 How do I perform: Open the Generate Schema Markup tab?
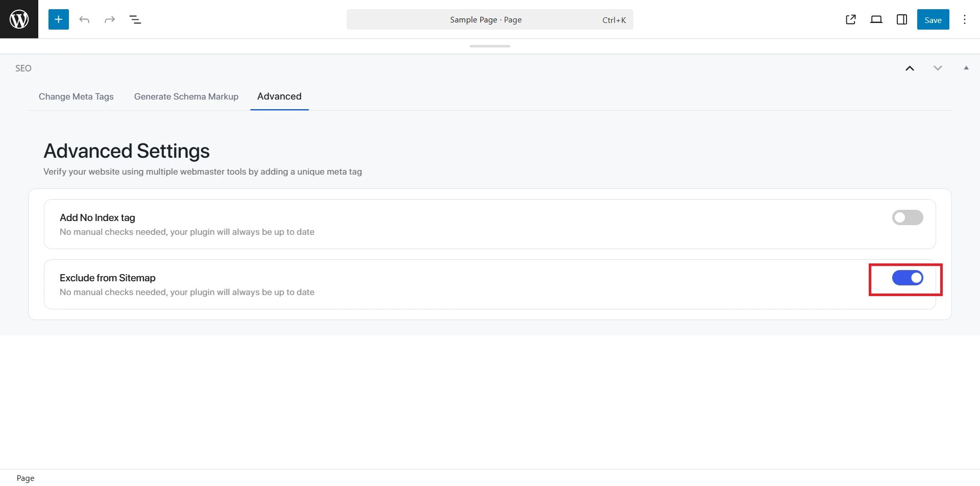[x=186, y=96]
